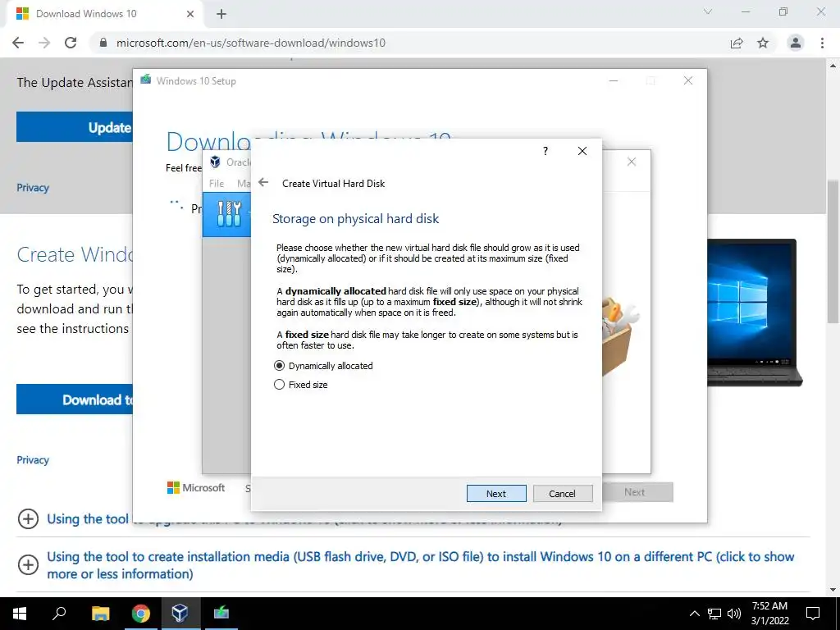This screenshot has width=840, height=630.
Task: Click the Tools icon in VirtualBox Manager
Action: point(230,214)
